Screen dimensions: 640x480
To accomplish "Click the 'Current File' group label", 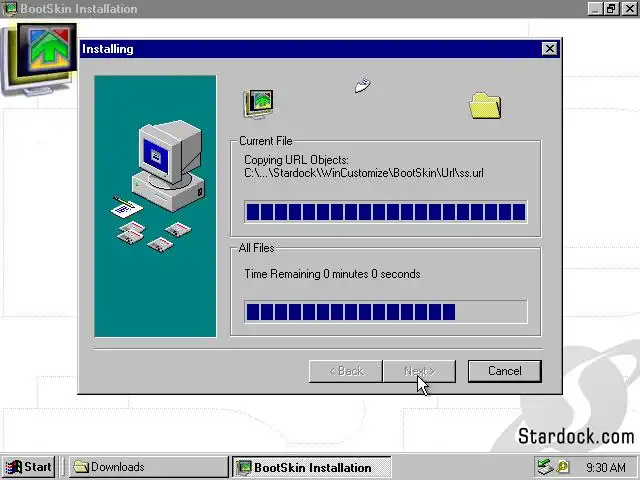I will pos(266,141).
